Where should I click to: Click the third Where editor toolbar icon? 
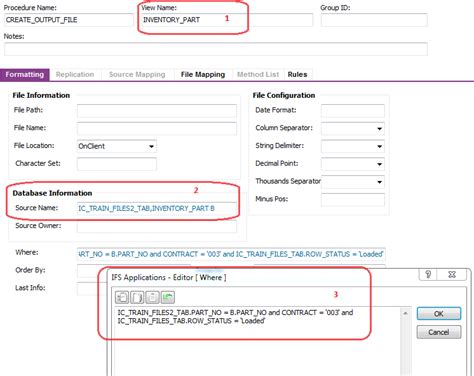point(152,297)
